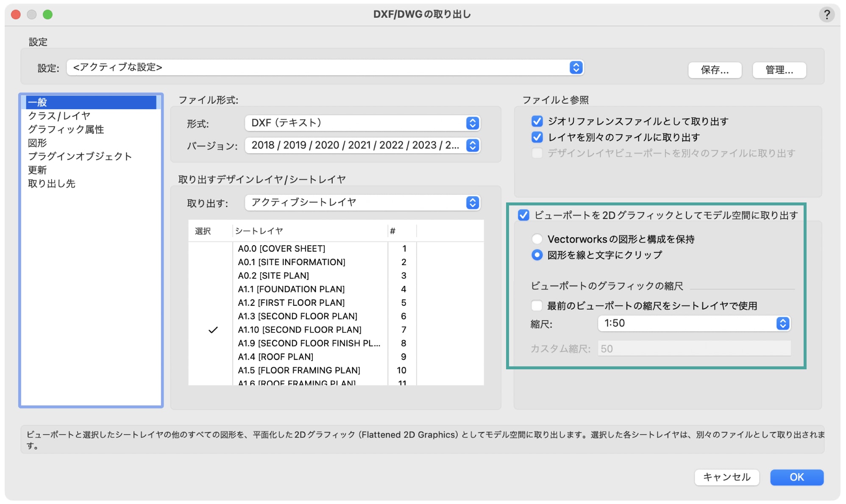Select Vectorworksの図形と構成を保持 radio button
The height and width of the screenshot is (504, 846).
(x=537, y=239)
